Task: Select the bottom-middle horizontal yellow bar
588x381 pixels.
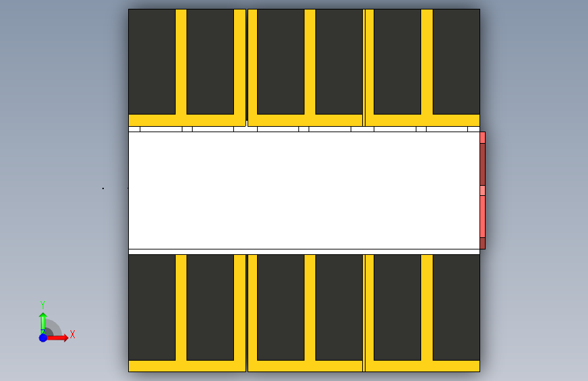Action: click(305, 366)
